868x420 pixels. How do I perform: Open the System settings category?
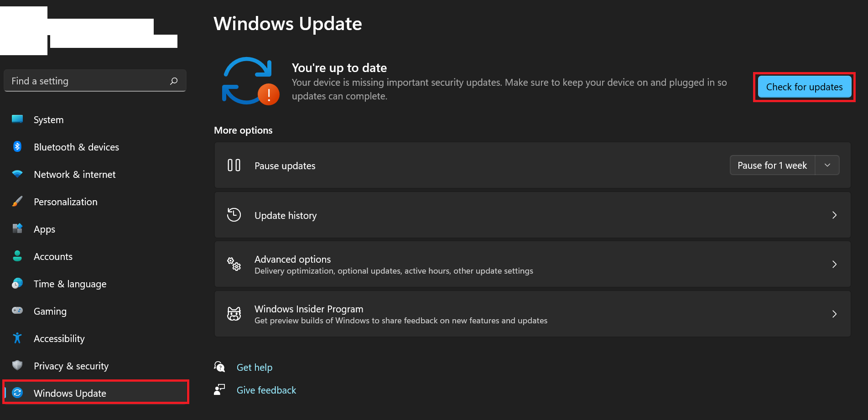click(x=95, y=119)
